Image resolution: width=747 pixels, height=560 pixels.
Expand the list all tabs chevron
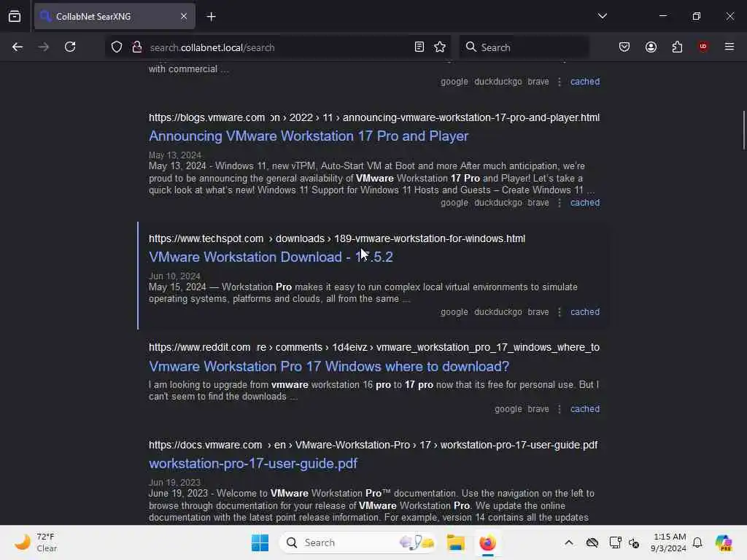tap(602, 16)
